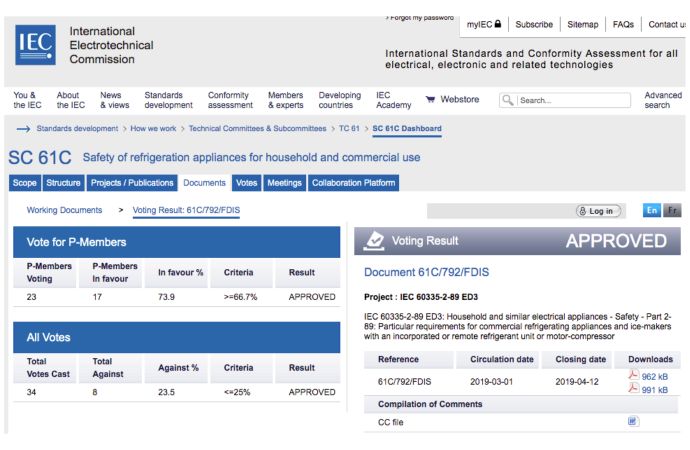690x450 pixels.
Task: Click circulation date 2019-03-01
Action: tap(491, 381)
